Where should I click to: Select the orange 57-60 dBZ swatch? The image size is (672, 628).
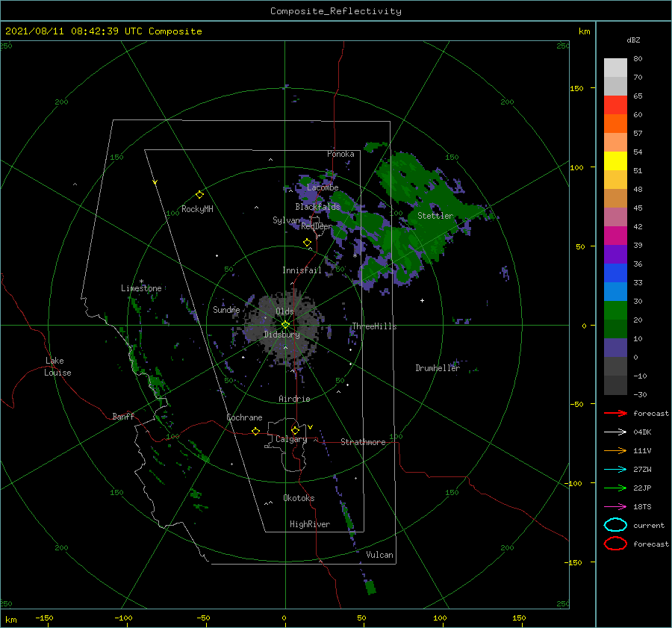pyautogui.click(x=615, y=124)
